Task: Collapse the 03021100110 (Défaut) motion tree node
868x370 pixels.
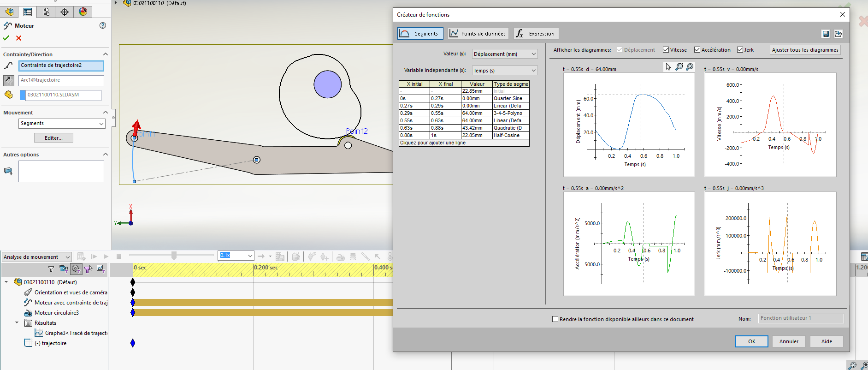Action: (x=6, y=282)
